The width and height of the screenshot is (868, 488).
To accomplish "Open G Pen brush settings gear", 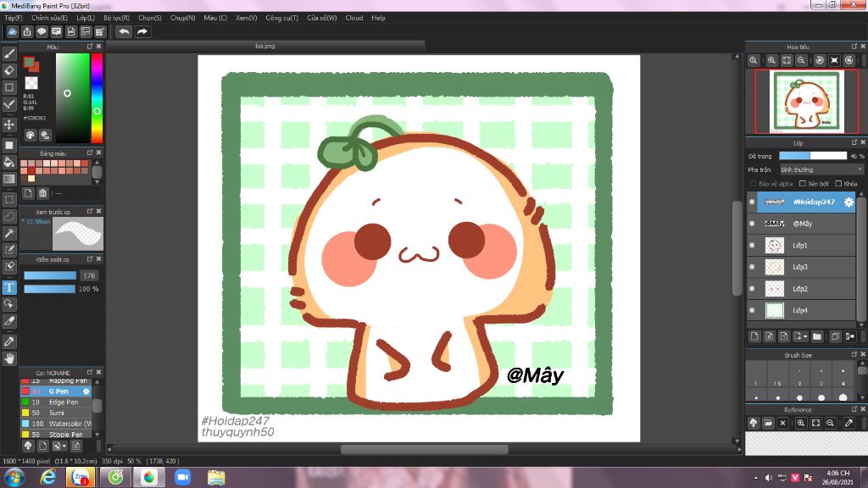I will pyautogui.click(x=86, y=391).
